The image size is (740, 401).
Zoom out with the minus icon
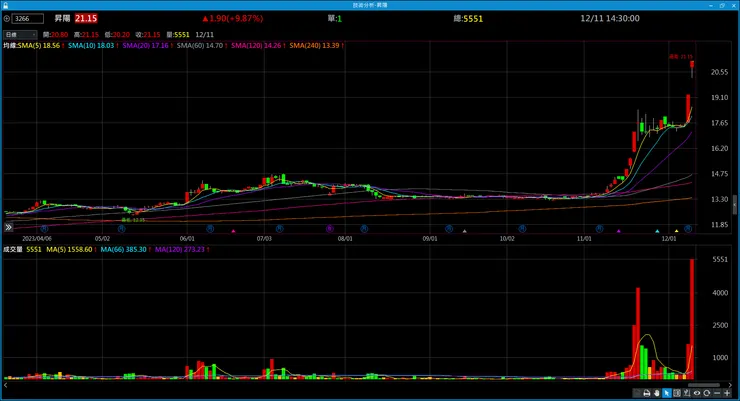pos(717,393)
